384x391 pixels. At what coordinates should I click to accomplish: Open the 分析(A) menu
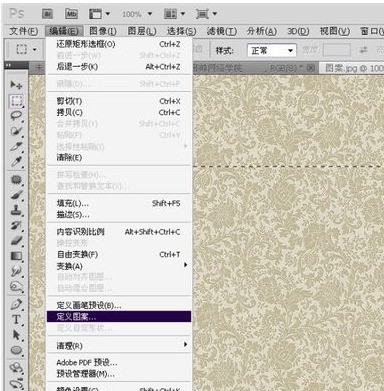tap(262, 31)
